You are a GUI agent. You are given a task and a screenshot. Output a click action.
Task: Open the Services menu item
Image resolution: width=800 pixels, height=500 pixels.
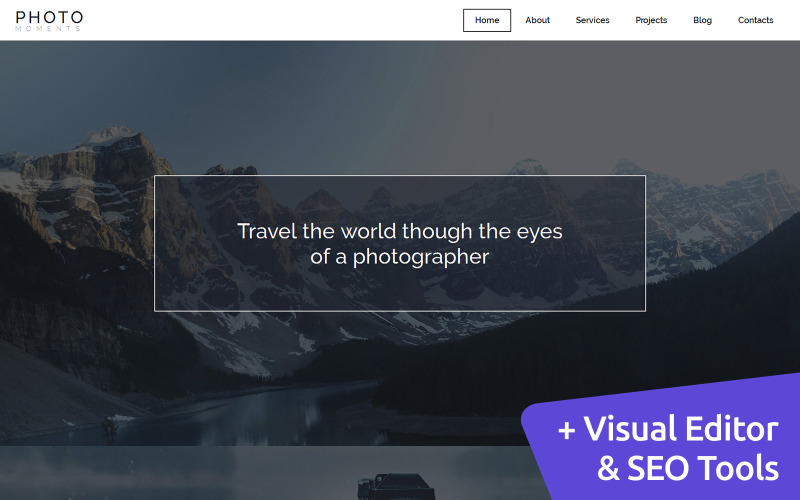(x=592, y=20)
